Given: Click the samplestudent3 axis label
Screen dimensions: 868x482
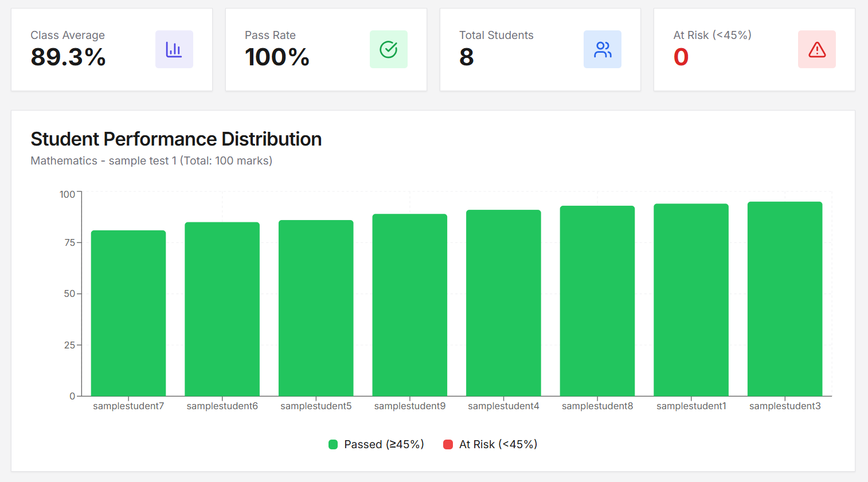Looking at the screenshot, I should [785, 406].
